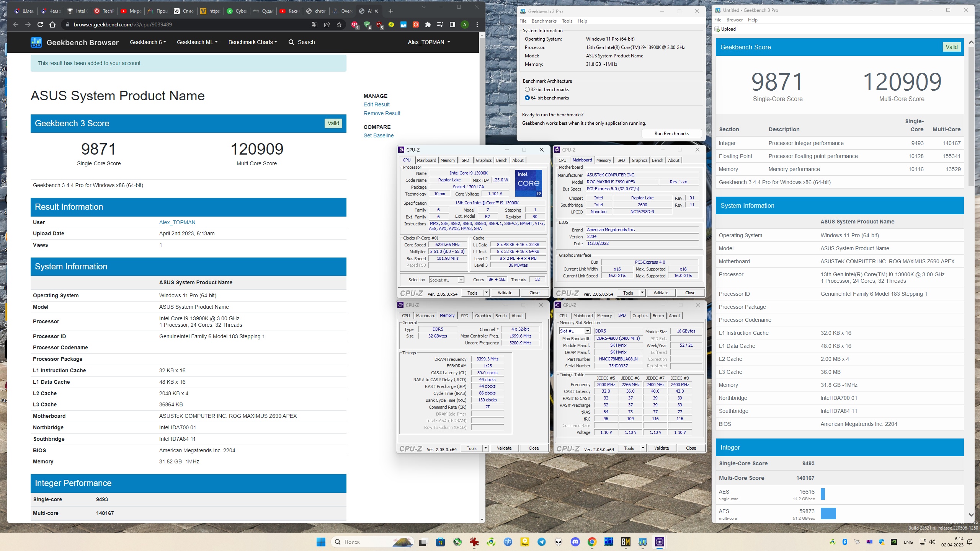
Task: Open Benchmarks menu in Geekbench 3 Pro
Action: coord(544,21)
